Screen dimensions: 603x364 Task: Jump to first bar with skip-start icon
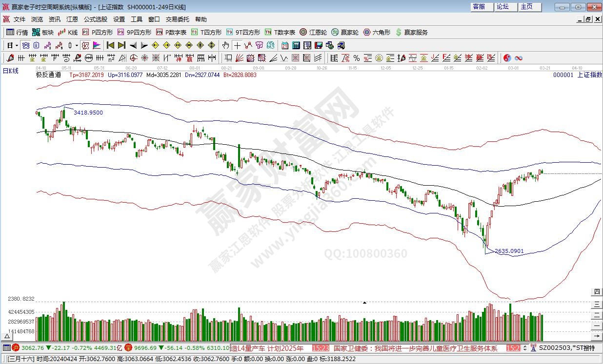110,45
